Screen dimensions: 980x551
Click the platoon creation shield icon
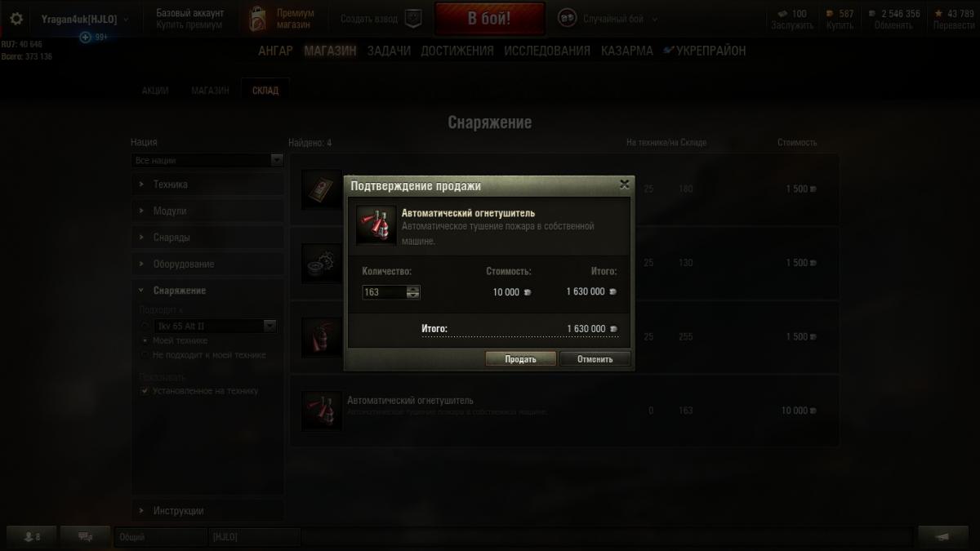413,18
